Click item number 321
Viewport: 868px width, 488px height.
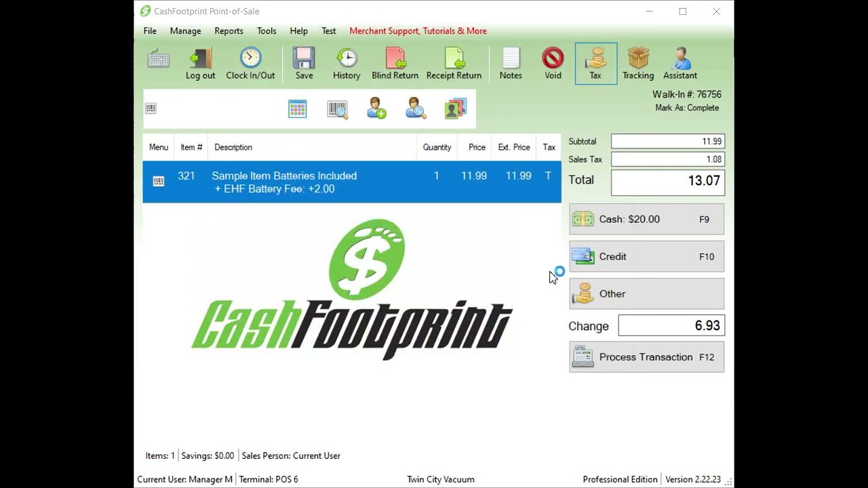[x=186, y=176]
